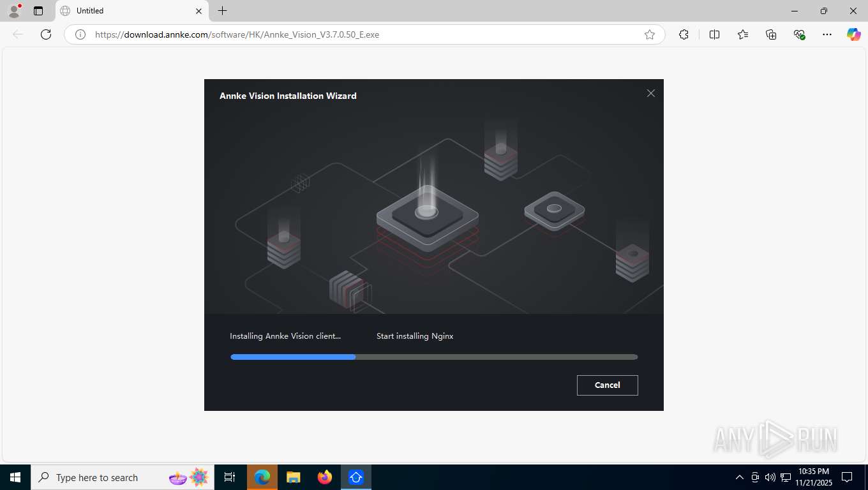868x490 pixels.
Task: Open Settings and more ellipsis menu
Action: click(x=827, y=34)
